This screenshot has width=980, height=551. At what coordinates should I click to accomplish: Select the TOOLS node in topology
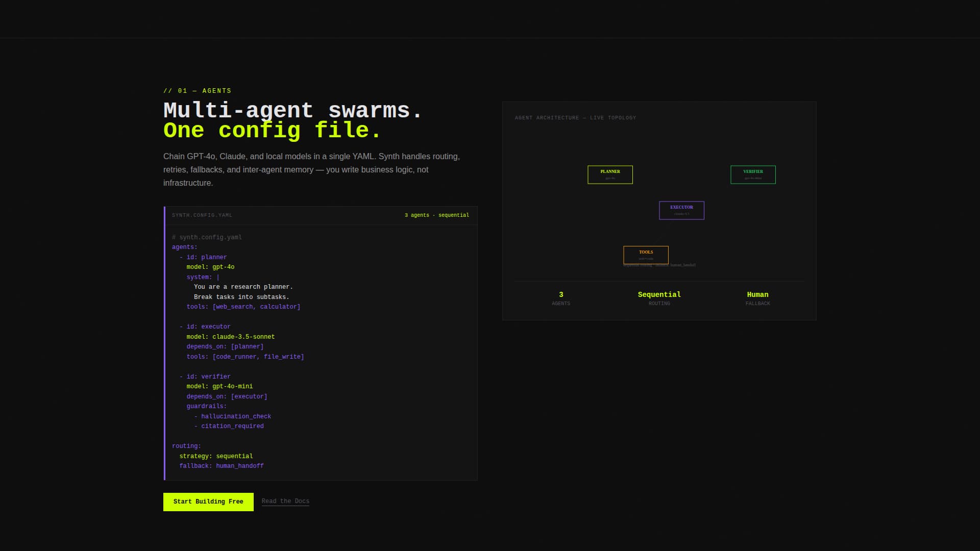coord(646,255)
